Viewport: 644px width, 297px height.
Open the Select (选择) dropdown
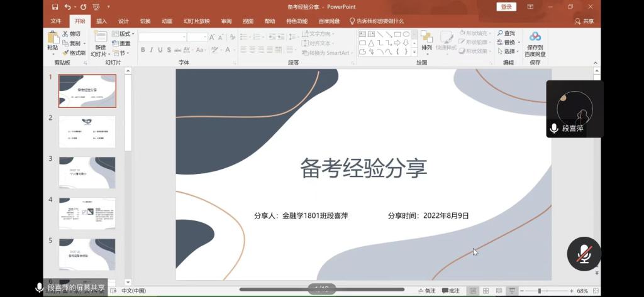[509, 51]
